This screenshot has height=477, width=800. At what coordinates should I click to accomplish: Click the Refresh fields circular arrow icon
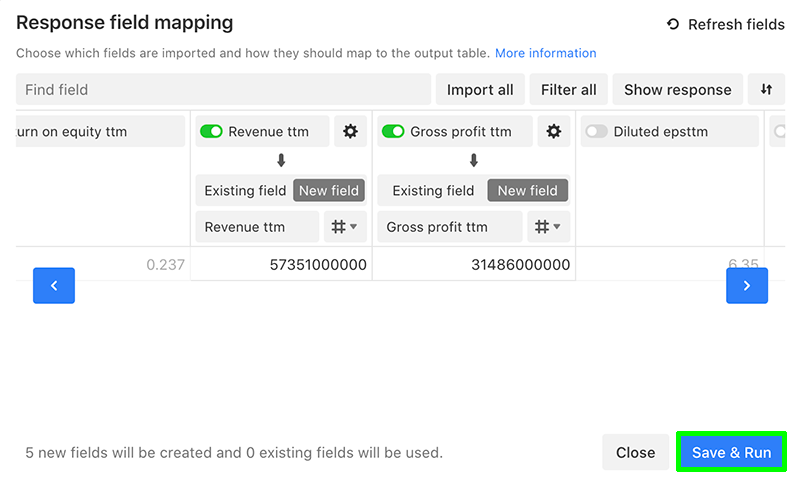pos(673,24)
